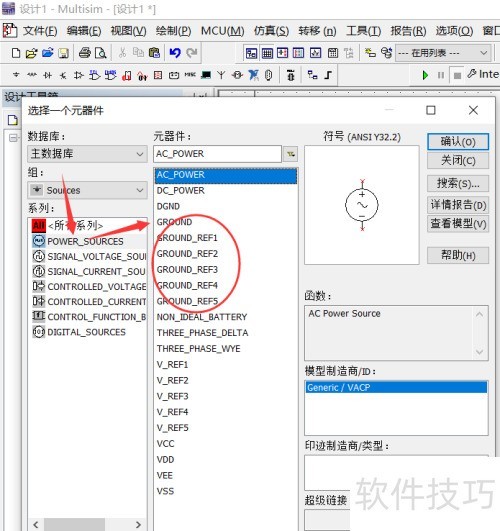Click the component name field AC_POWER

click(x=217, y=154)
